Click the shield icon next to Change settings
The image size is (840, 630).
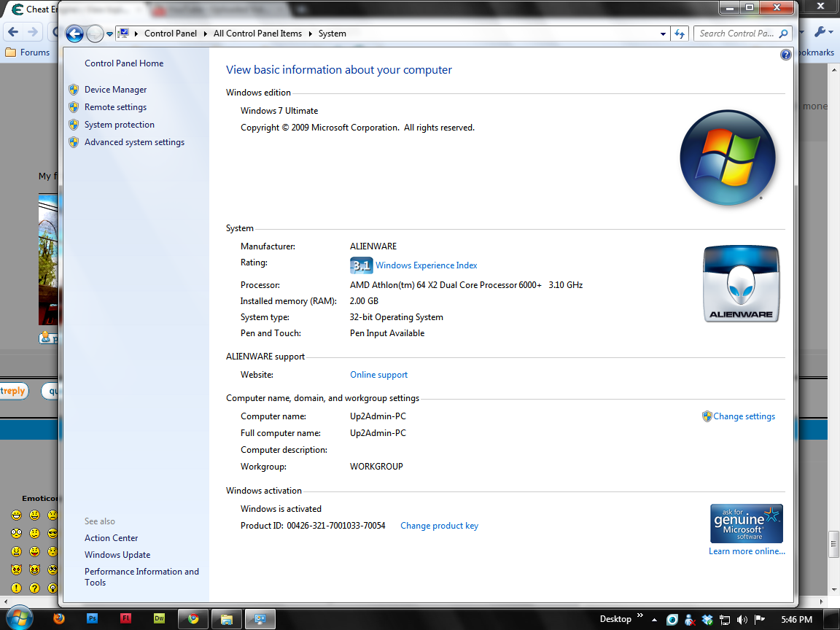pyautogui.click(x=707, y=416)
